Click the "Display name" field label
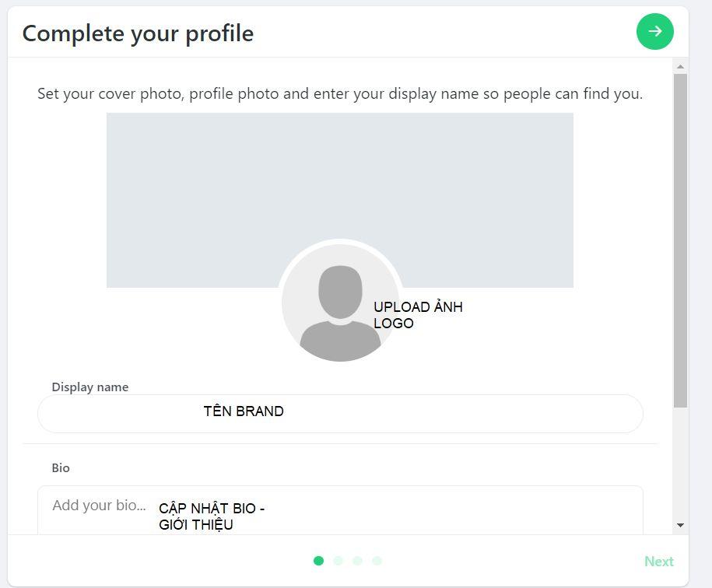Image resolution: width=712 pixels, height=588 pixels. (90, 387)
